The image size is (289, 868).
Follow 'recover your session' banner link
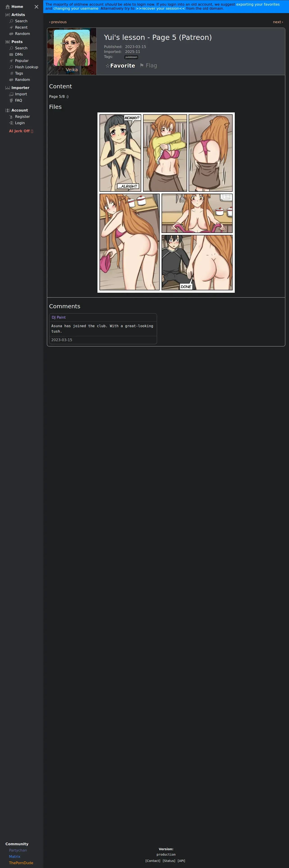(x=160, y=8)
